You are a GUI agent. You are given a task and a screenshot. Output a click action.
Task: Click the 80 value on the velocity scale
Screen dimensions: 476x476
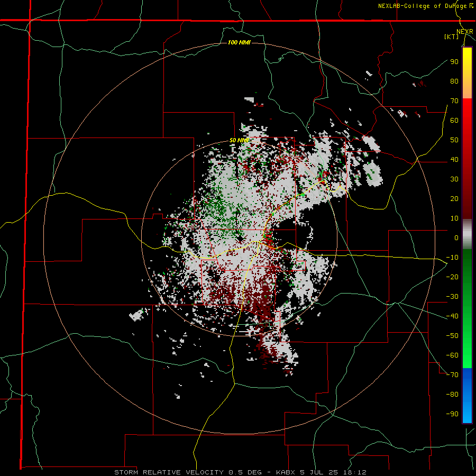click(x=454, y=81)
